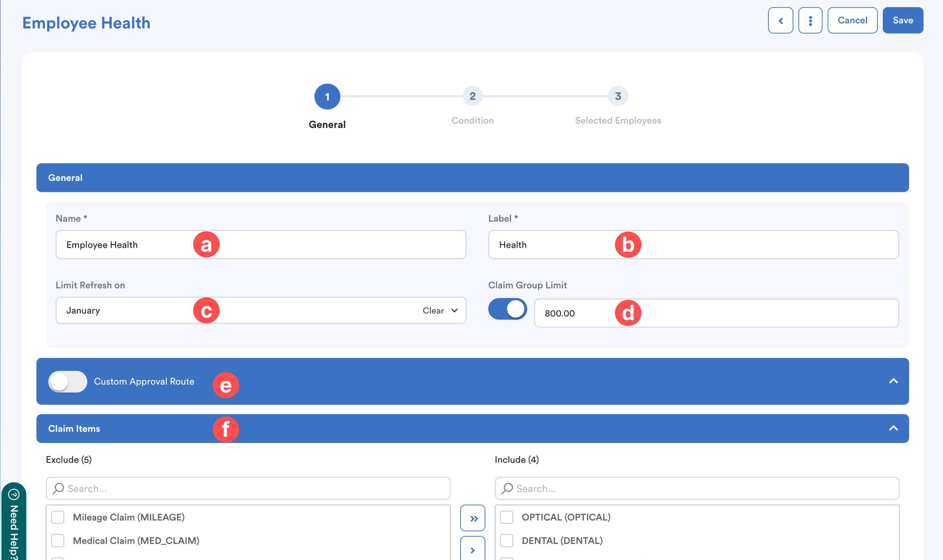
Task: Go to step 3 Selected Employees
Action: [x=617, y=96]
